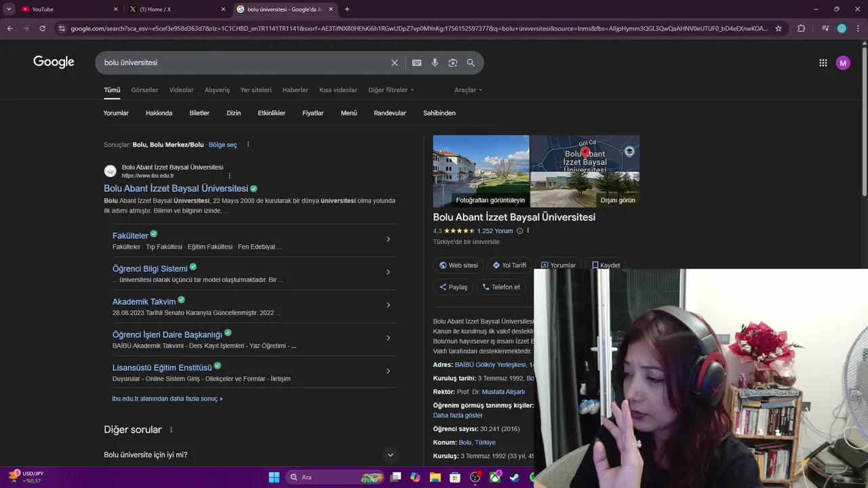Select the Yorumlar filter chip

click(x=116, y=113)
